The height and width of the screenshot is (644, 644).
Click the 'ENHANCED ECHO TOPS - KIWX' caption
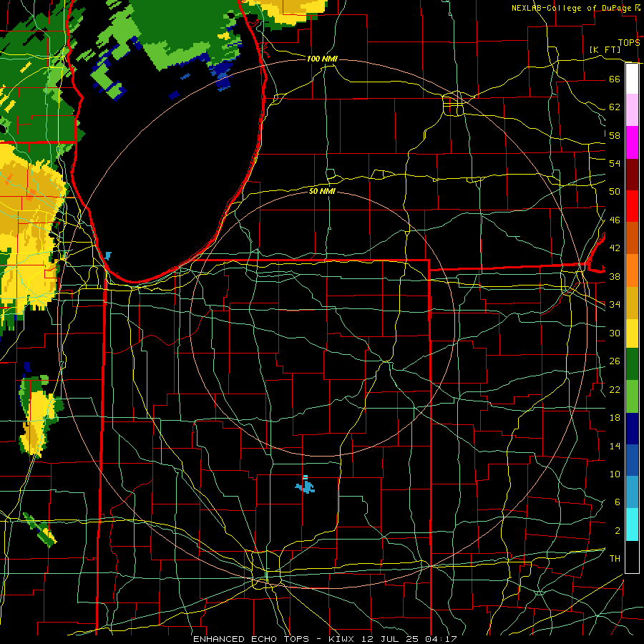(x=274, y=639)
